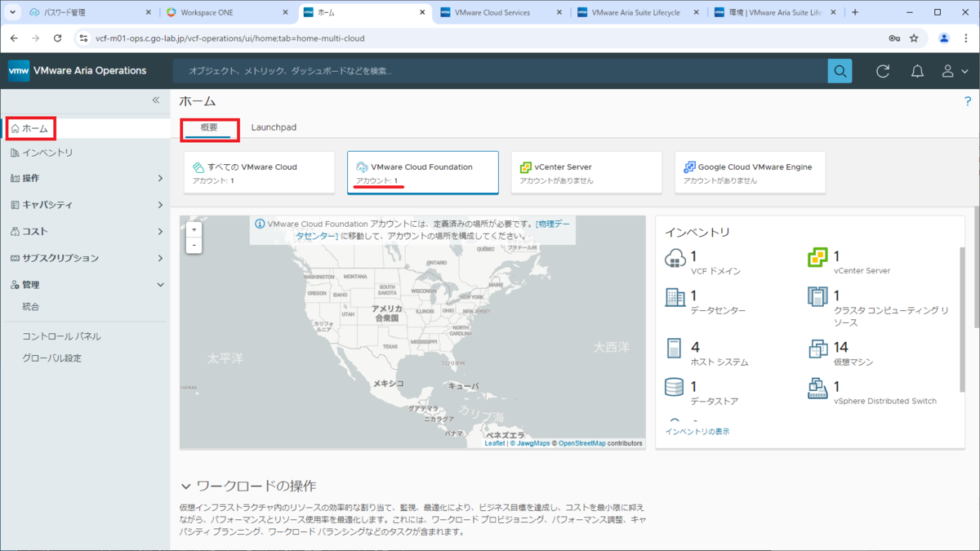Click the VCF ドメイン cloud icon

pyautogui.click(x=675, y=259)
